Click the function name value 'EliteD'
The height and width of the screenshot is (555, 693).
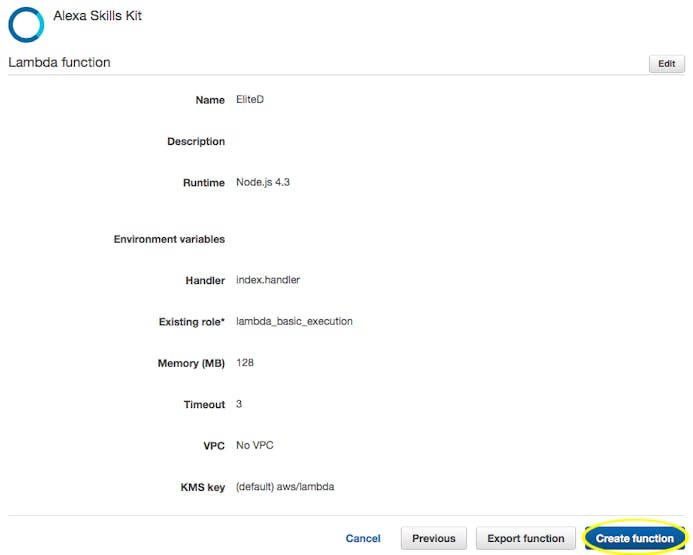(x=250, y=99)
